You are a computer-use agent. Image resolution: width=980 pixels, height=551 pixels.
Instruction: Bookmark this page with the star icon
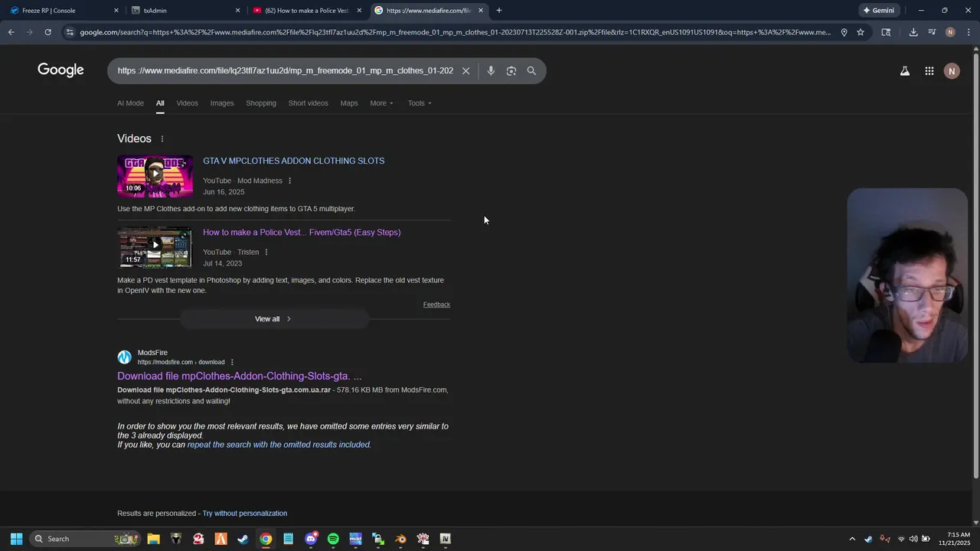(x=861, y=32)
